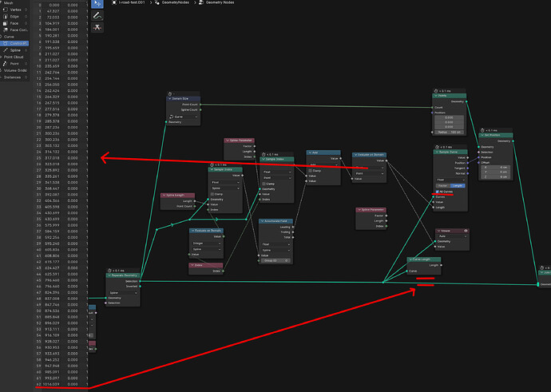Enable Clamp on Sample Index node using Point domain
The image size is (551, 392).
point(264,184)
